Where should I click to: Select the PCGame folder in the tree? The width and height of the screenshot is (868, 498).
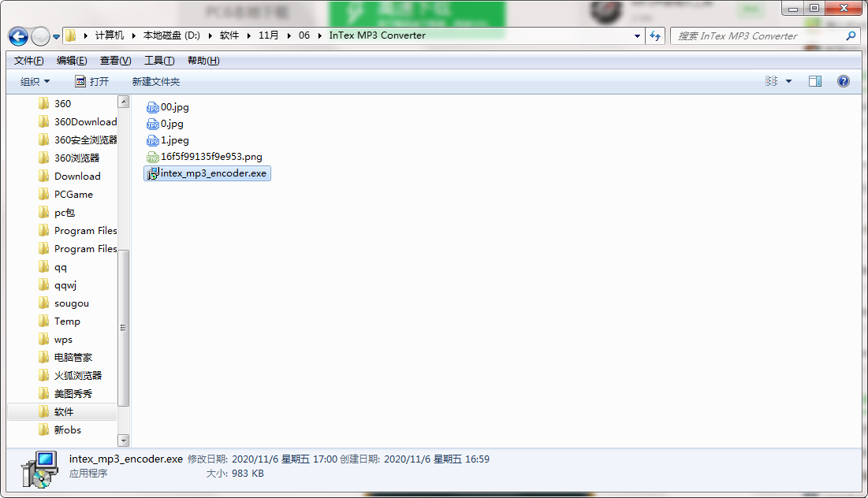coord(66,195)
